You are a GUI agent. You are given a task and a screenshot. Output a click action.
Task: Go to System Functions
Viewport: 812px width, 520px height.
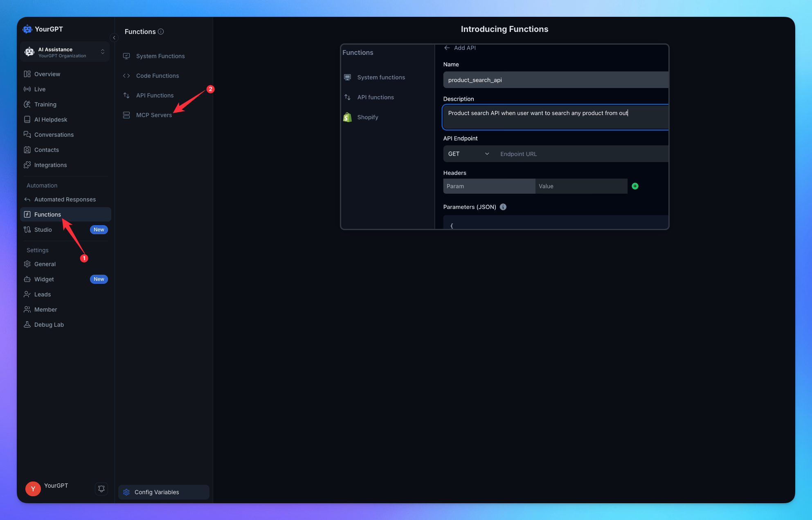pos(160,56)
